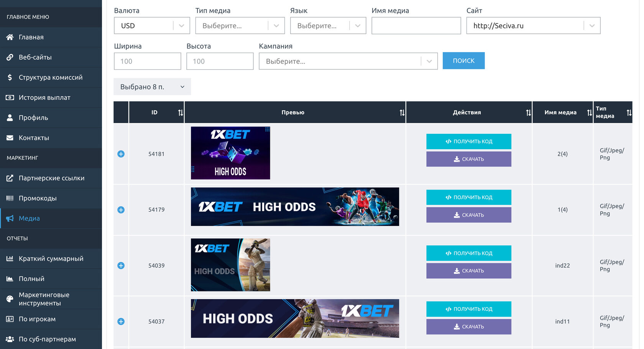Click the users icon beside По суб-партнерам
This screenshot has width=644, height=349.
10,339
